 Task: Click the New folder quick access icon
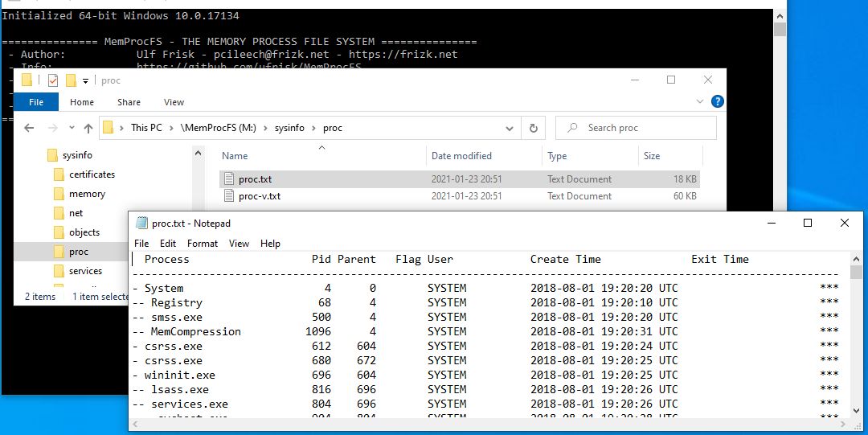tap(70, 80)
